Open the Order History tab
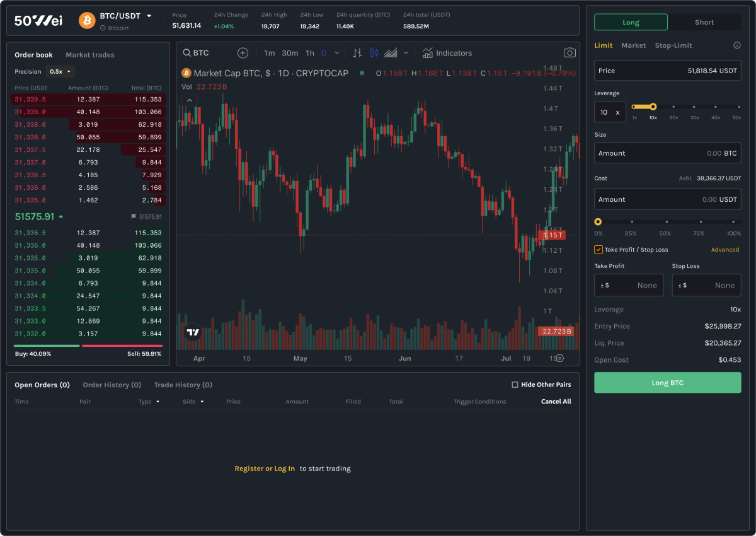Viewport: 756px width, 536px height. (x=112, y=385)
